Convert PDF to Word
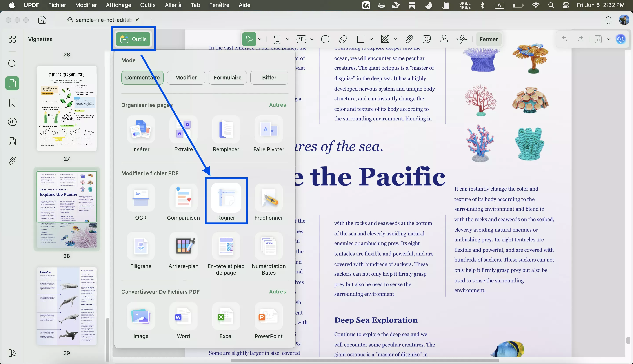633x364 pixels. click(x=184, y=320)
